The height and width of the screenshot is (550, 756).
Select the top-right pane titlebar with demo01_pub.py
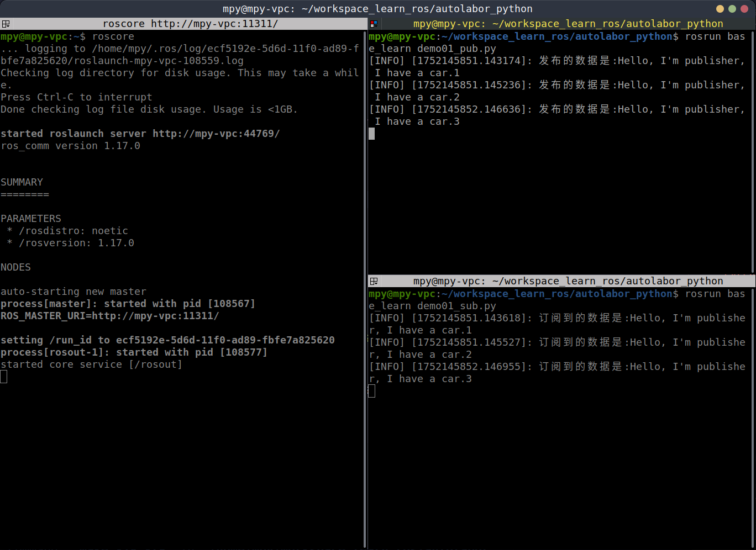coord(561,24)
